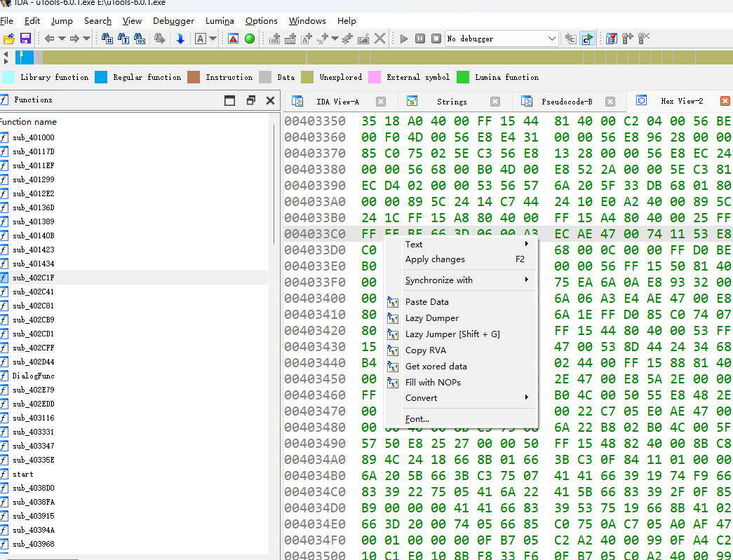Image resolution: width=733 pixels, height=560 pixels.
Task: Click the green circle toolbar icon
Action: tap(249, 39)
